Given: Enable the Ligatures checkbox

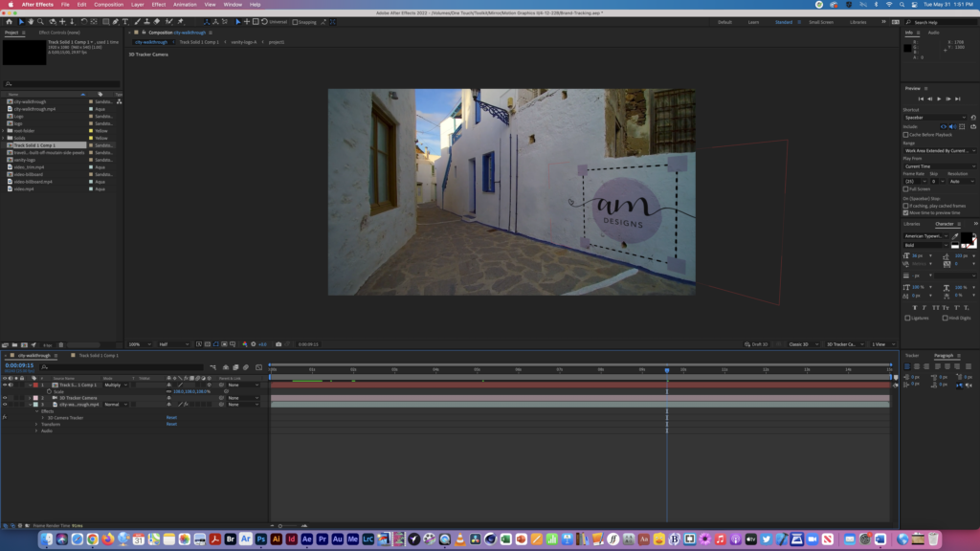Looking at the screenshot, I should (x=907, y=318).
